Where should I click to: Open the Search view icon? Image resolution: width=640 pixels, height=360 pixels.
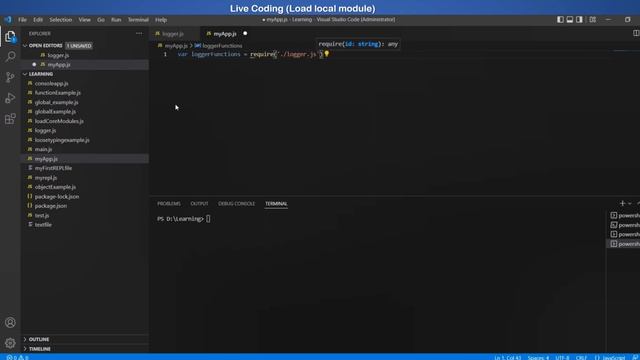click(10, 57)
